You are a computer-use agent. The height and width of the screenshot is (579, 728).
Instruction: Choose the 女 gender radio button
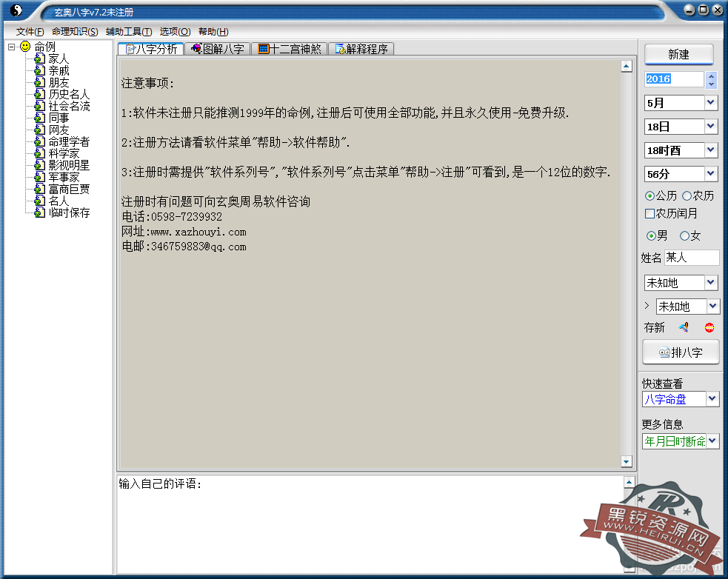pyautogui.click(x=684, y=236)
